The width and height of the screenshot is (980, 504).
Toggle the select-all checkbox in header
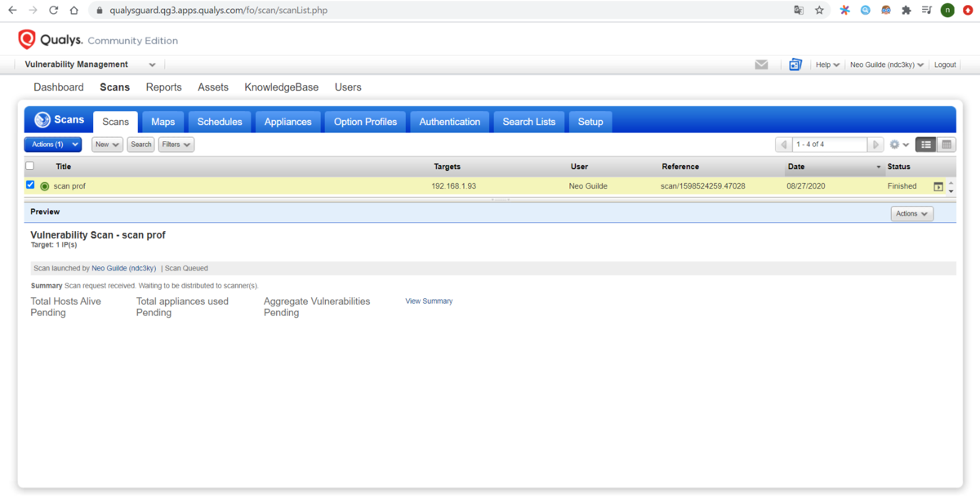point(29,166)
